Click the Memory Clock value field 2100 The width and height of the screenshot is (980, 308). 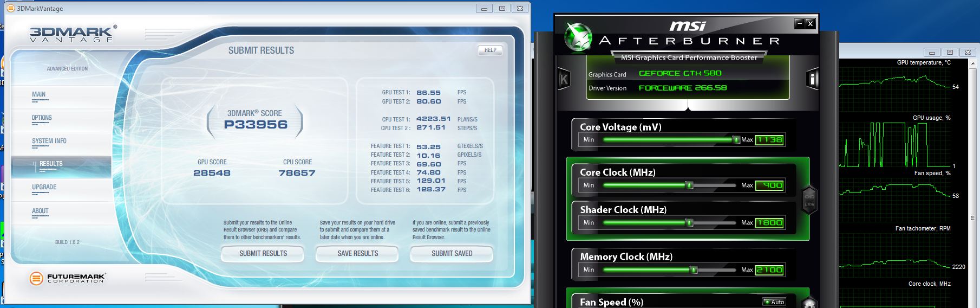(769, 270)
